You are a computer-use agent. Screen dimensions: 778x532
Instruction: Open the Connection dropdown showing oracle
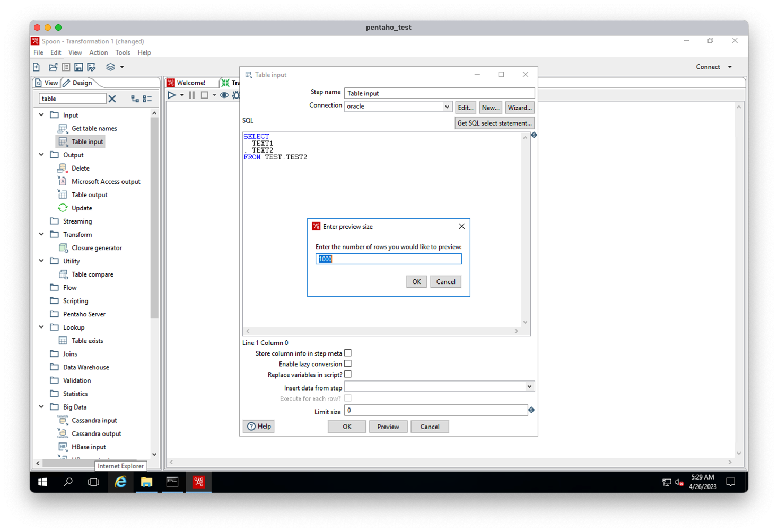pos(447,107)
